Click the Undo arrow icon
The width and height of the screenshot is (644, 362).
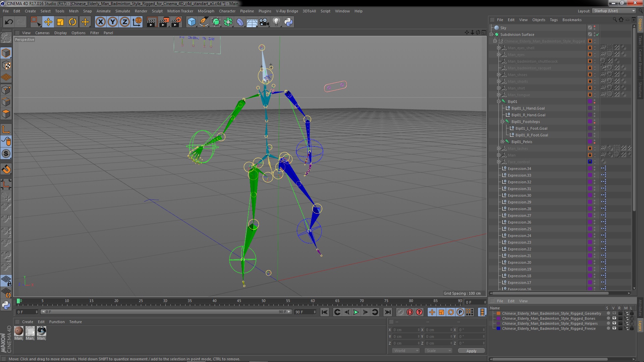pos(9,22)
